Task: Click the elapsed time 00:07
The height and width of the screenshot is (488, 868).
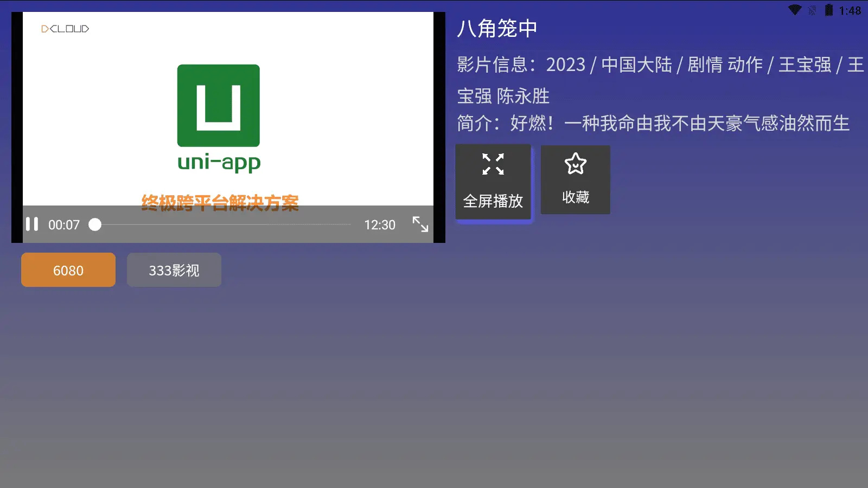Action: pyautogui.click(x=64, y=225)
